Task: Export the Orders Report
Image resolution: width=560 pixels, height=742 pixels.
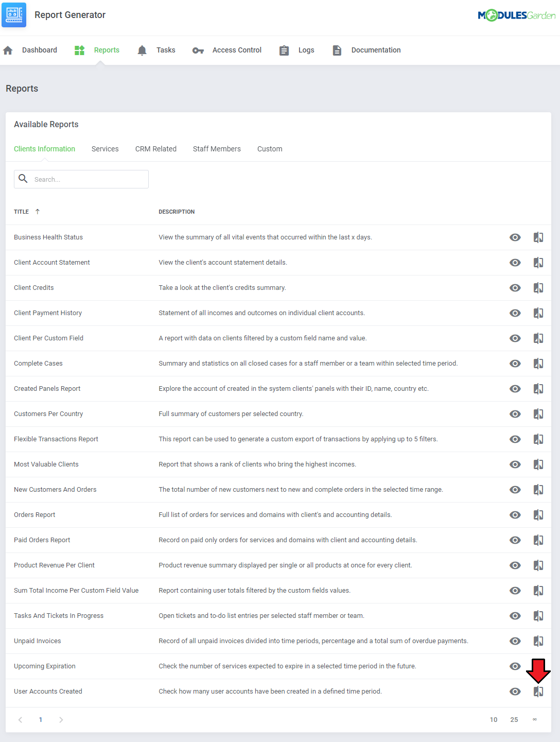Action: [x=538, y=515]
